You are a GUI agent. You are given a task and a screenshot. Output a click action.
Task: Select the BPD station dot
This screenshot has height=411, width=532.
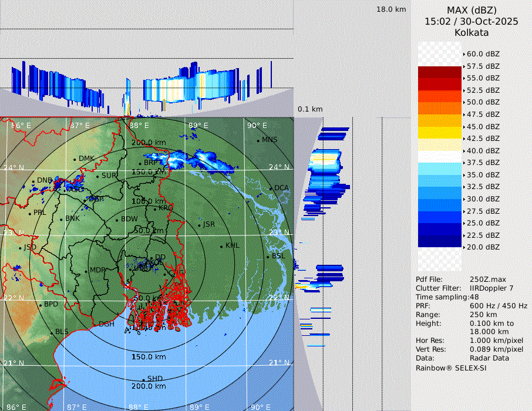click(41, 305)
